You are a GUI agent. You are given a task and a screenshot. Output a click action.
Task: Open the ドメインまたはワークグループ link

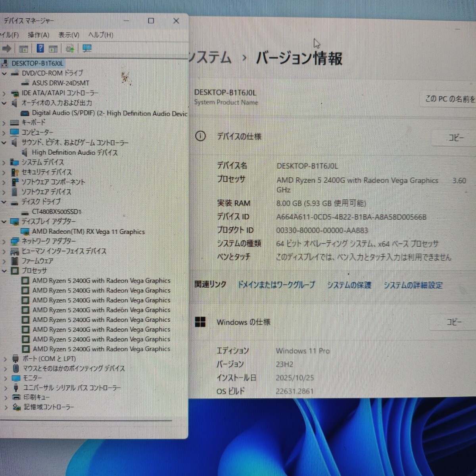point(276,285)
